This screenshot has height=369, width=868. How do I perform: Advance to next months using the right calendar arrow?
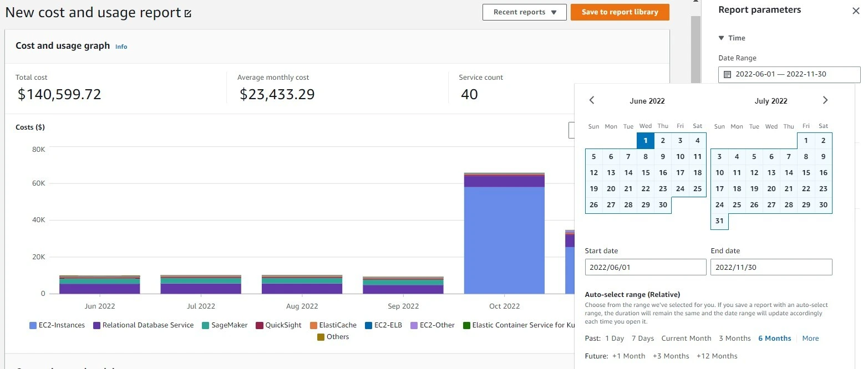pyautogui.click(x=825, y=100)
